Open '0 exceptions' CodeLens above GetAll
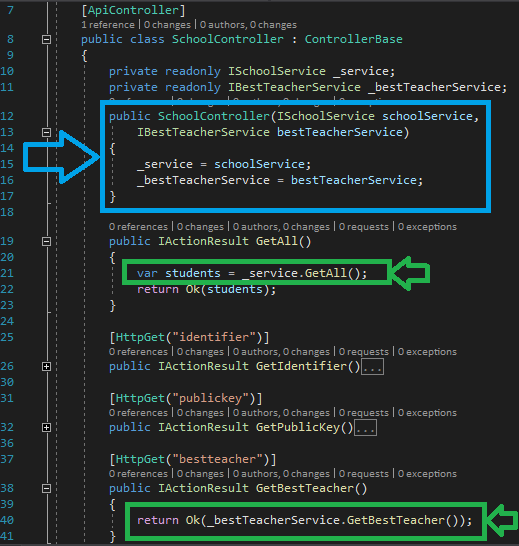This screenshot has width=519, height=546. (427, 227)
